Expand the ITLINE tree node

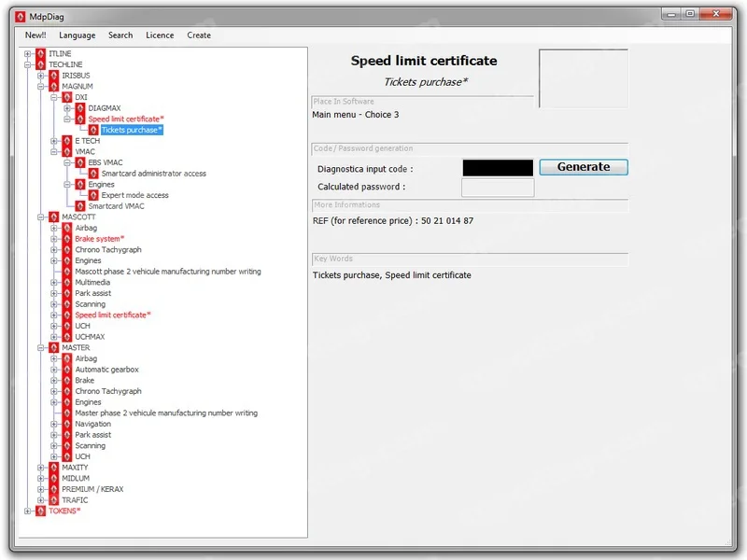28,54
